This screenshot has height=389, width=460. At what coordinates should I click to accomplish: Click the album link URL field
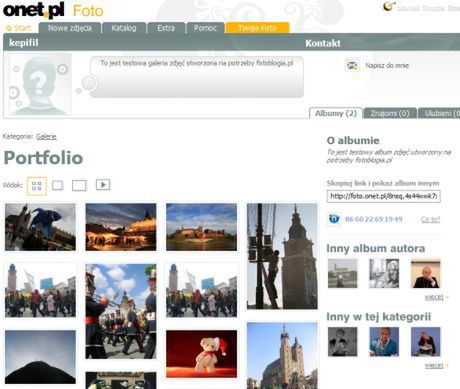pos(384,196)
